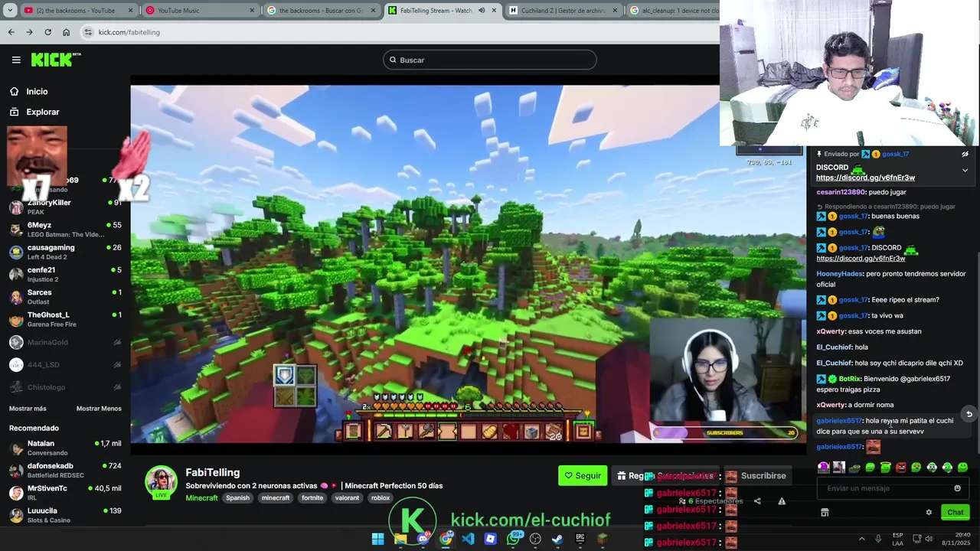Screen dimensions: 980x551
Task: Expand the pinned message chevron
Action: point(965,170)
